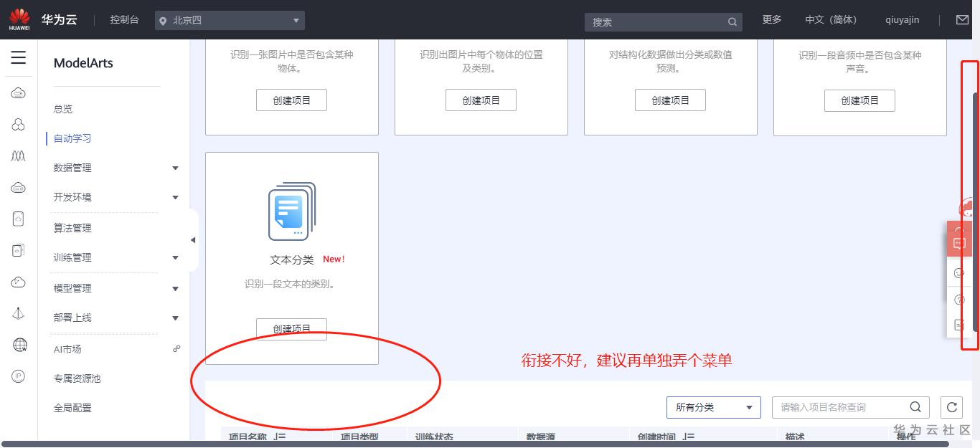Click the 识别一段文本的类别。 description

(x=291, y=284)
